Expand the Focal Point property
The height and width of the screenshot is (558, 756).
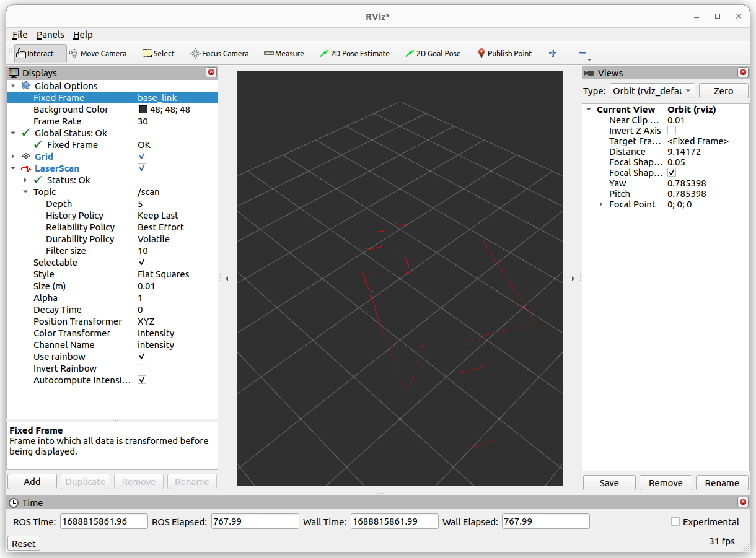click(600, 204)
